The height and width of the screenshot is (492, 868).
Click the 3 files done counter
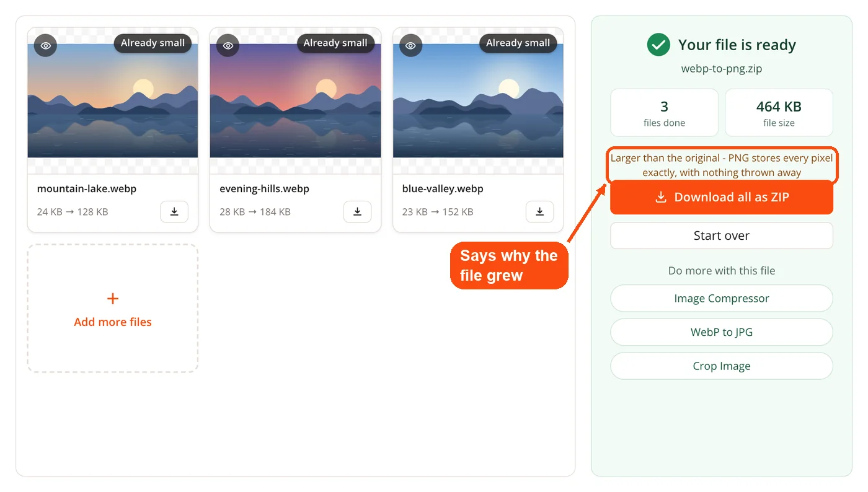pyautogui.click(x=665, y=113)
